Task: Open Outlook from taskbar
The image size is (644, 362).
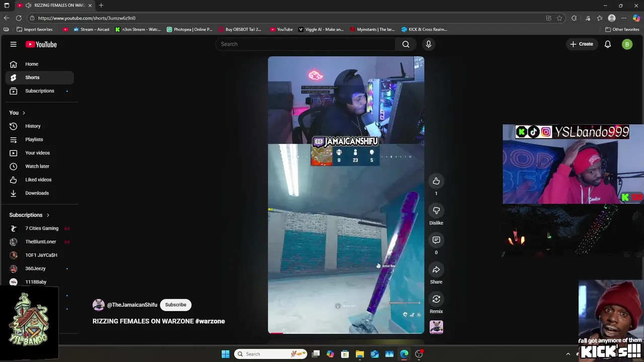Action: (375, 354)
